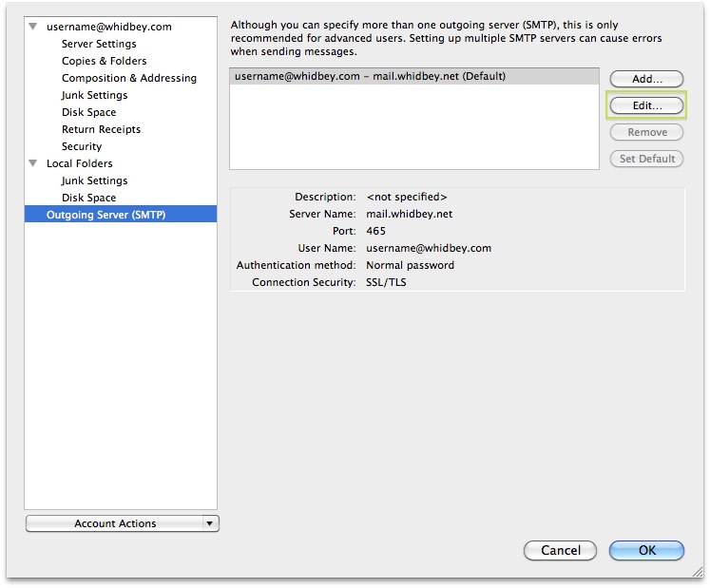Open Disk Space under Local Folders
The image size is (710, 588).
88,198
